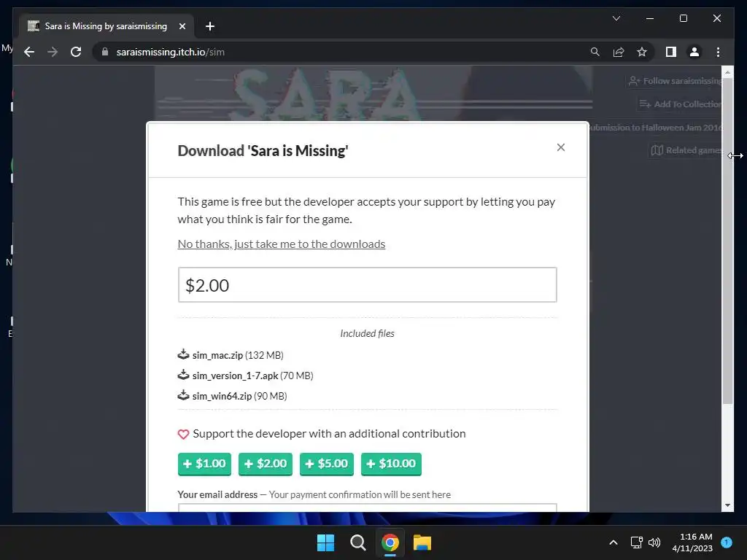This screenshot has height=560, width=747.
Task: Close the Download 'Sara is Missing' dialog
Action: [x=561, y=147]
